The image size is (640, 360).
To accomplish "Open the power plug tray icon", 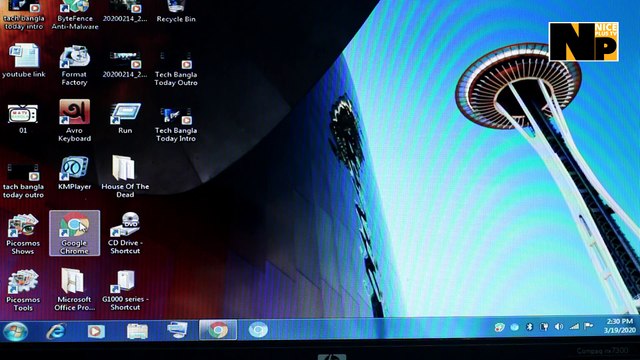I will click(x=544, y=327).
